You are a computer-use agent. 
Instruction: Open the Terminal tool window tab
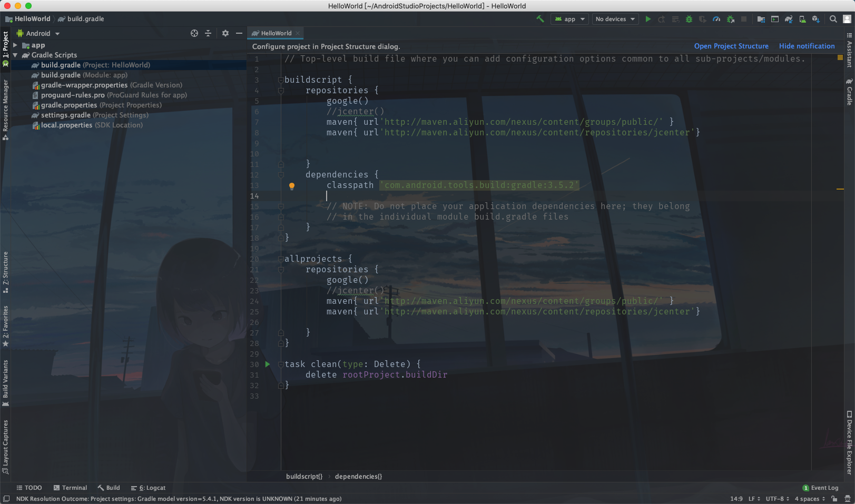click(70, 488)
